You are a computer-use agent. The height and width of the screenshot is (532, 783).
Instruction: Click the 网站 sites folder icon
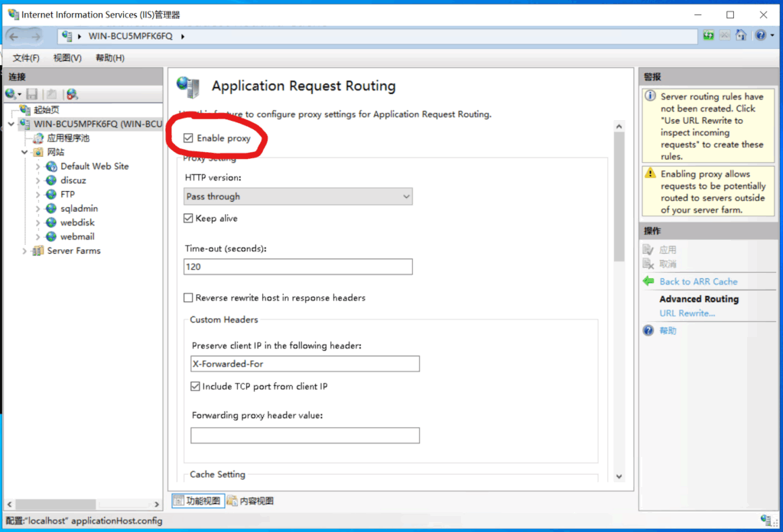click(38, 152)
